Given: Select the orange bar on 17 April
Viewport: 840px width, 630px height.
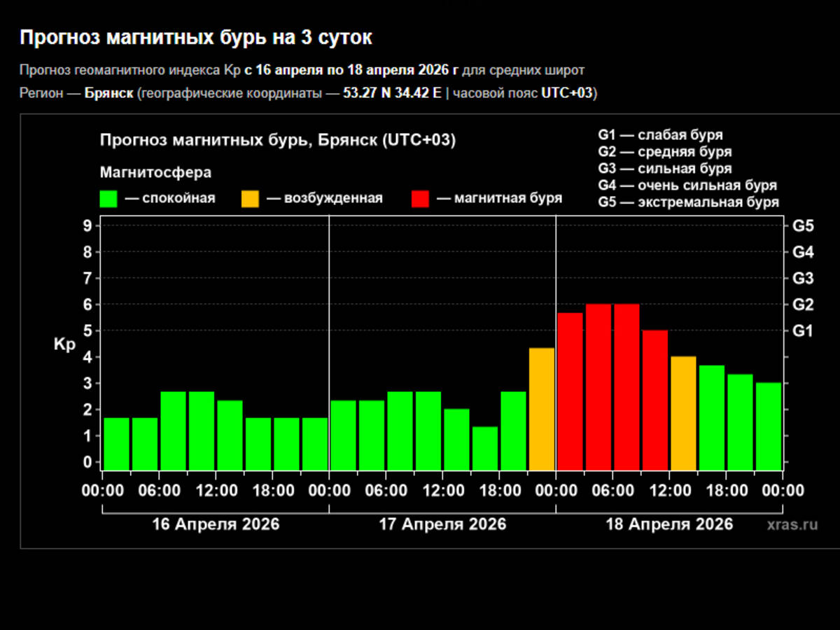Looking at the screenshot, I should click(x=541, y=409).
